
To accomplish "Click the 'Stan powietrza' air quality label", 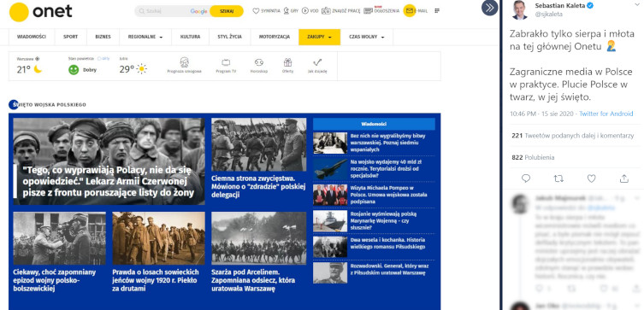I will coord(81,59).
